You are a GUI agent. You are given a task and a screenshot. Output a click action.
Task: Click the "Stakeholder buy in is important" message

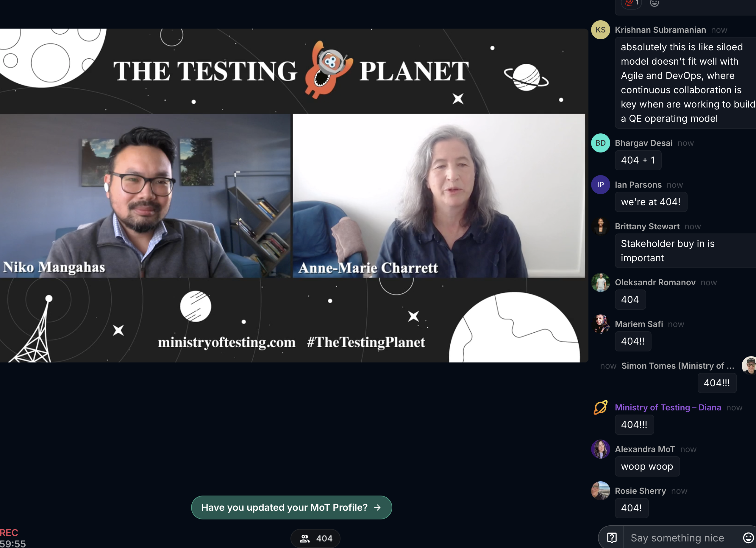pyautogui.click(x=685, y=251)
